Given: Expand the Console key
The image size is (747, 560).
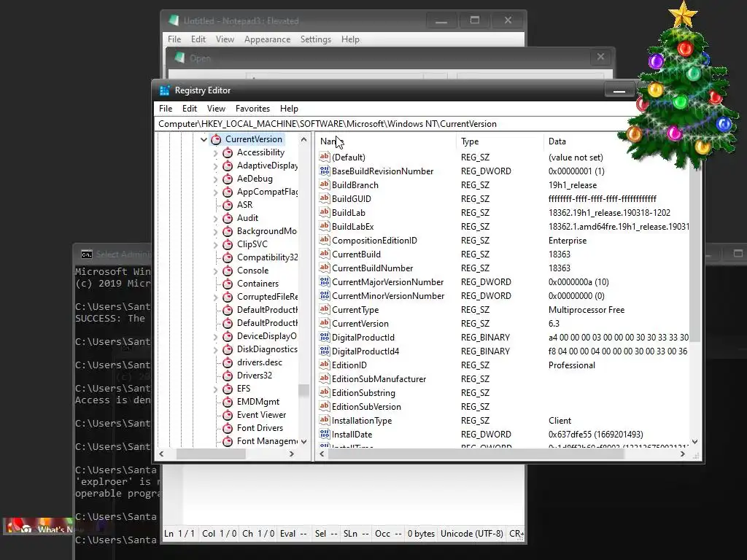Looking at the screenshot, I should [215, 271].
